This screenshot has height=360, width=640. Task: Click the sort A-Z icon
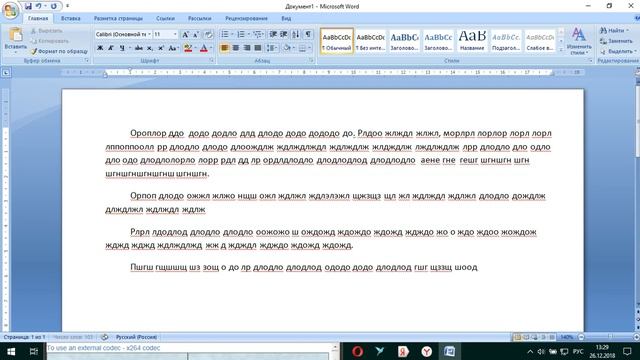[296, 35]
